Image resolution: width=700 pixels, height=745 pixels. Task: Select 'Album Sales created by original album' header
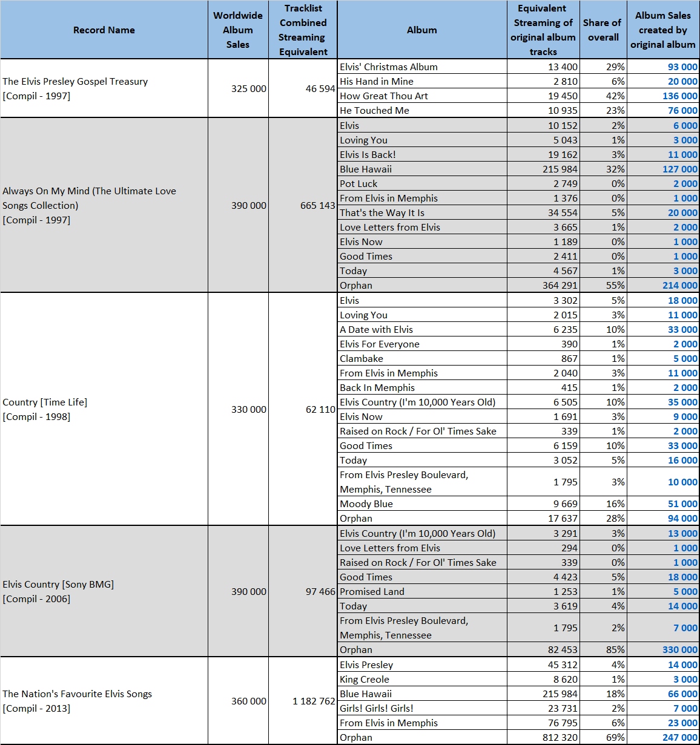pos(663,30)
